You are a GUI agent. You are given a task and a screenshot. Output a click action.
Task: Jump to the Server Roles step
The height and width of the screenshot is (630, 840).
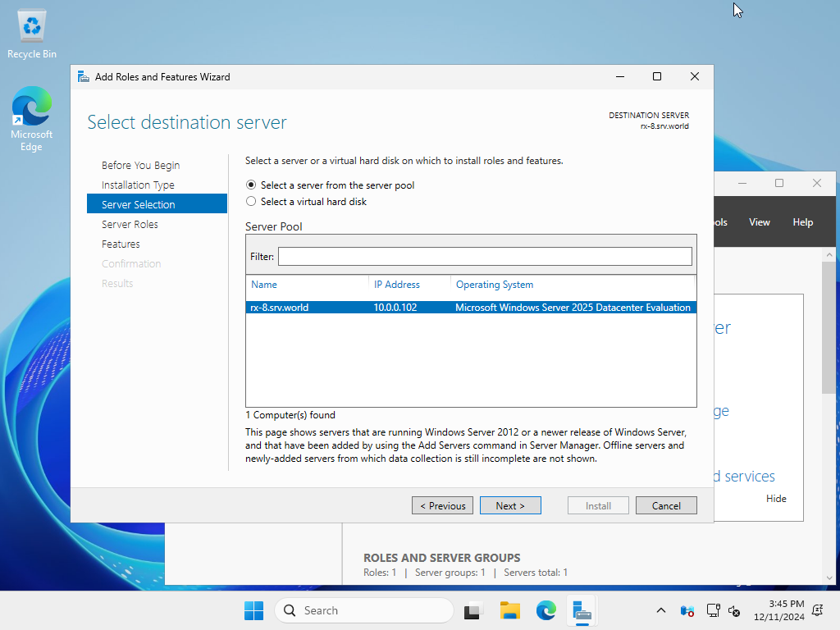(x=130, y=224)
